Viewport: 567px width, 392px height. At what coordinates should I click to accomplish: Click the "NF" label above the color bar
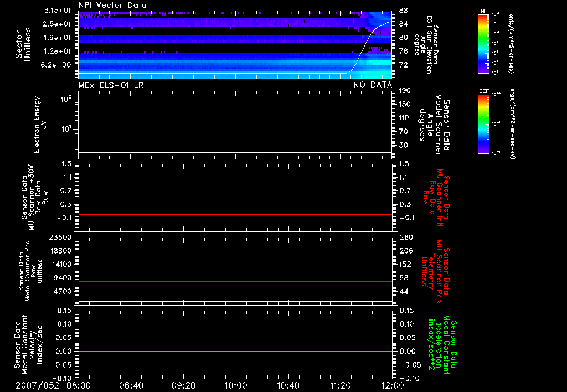point(483,11)
